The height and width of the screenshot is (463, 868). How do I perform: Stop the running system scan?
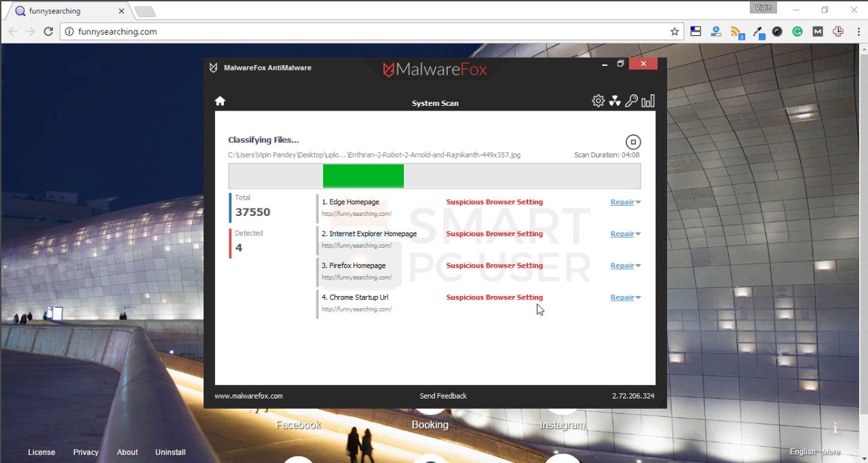633,142
